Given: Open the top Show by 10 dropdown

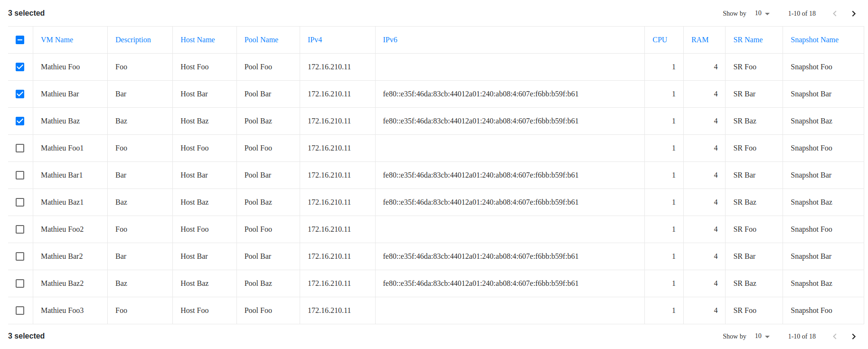Looking at the screenshot, I should point(762,13).
